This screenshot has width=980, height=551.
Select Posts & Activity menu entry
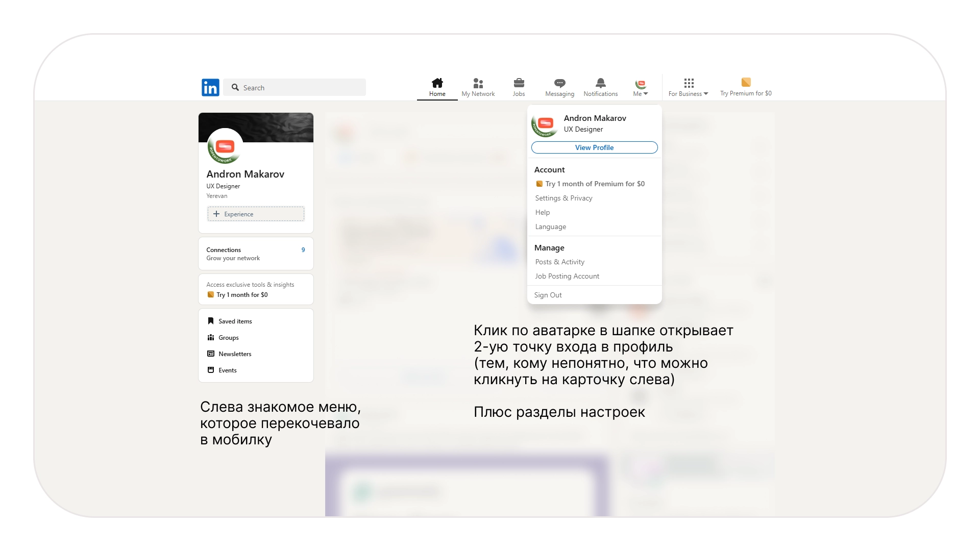click(559, 262)
